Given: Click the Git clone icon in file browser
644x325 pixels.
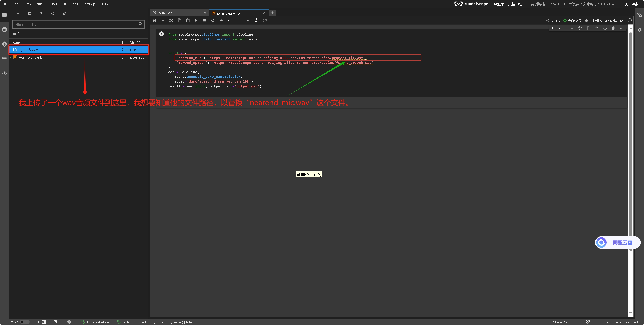Looking at the screenshot, I should (64, 13).
